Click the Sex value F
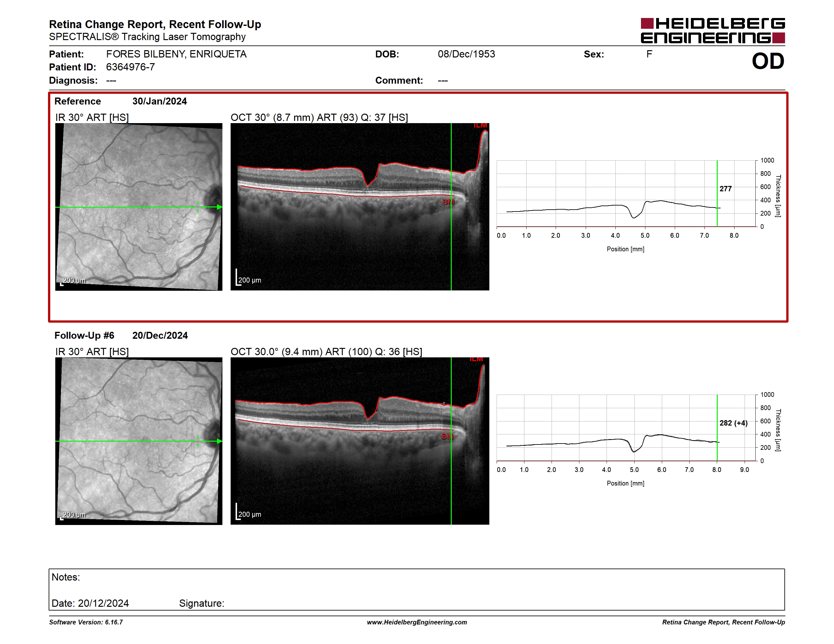The image size is (834, 644). pos(649,54)
